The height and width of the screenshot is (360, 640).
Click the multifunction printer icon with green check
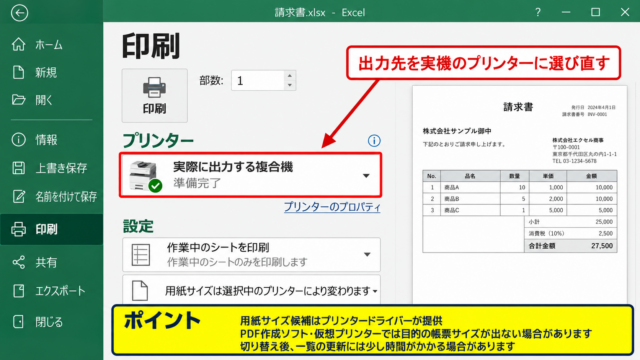[x=145, y=176]
